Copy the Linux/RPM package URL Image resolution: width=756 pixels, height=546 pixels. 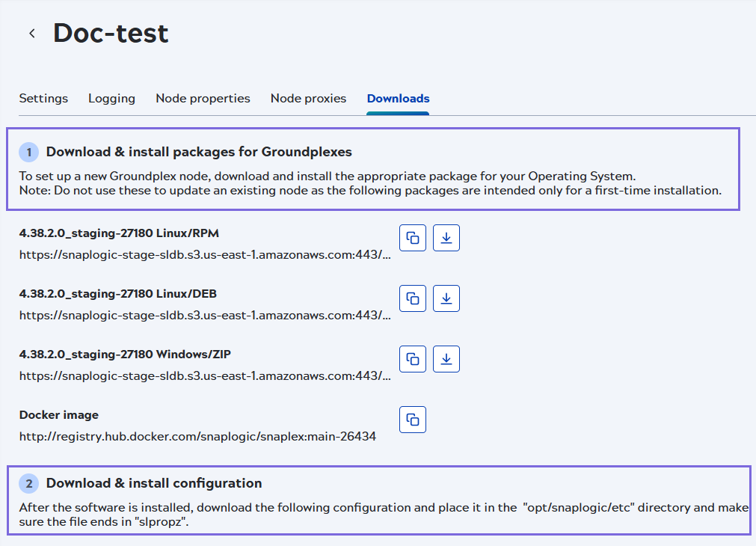[413, 238]
